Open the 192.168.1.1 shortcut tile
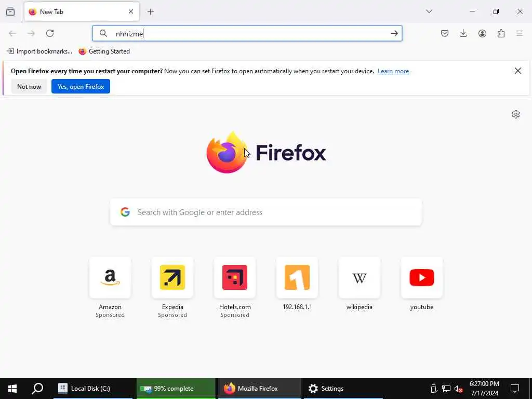 tap(297, 284)
